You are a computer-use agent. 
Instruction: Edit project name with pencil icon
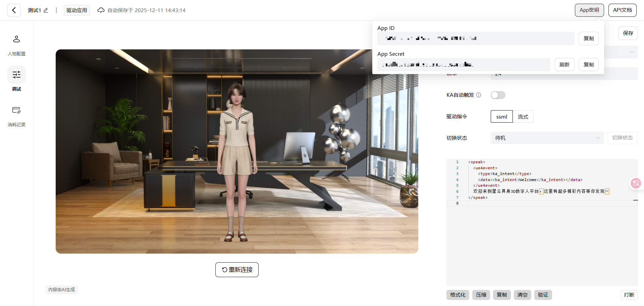click(46, 10)
